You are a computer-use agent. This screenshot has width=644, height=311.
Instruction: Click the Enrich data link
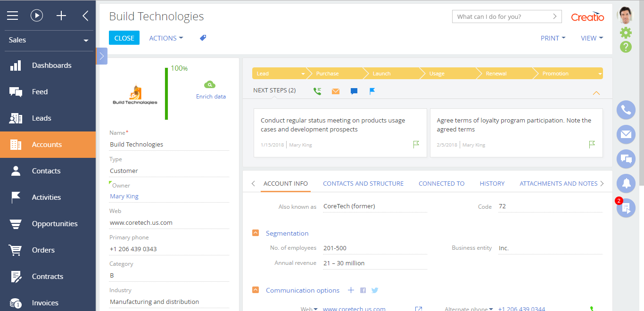[211, 97]
